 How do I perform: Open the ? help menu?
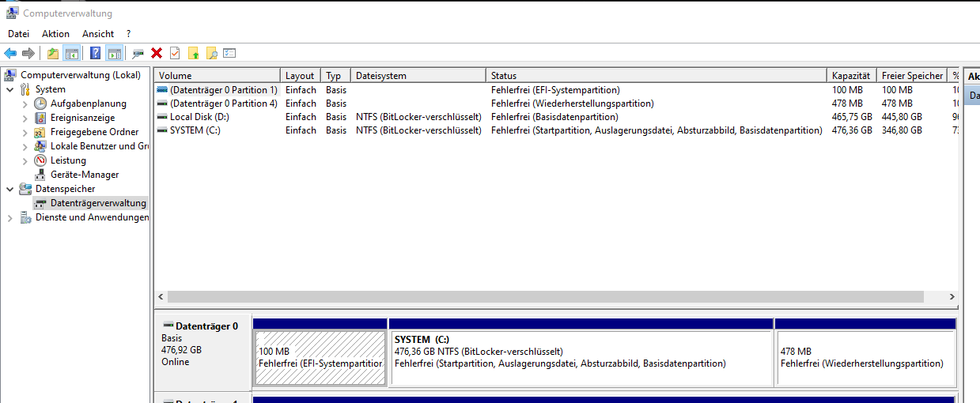[128, 34]
